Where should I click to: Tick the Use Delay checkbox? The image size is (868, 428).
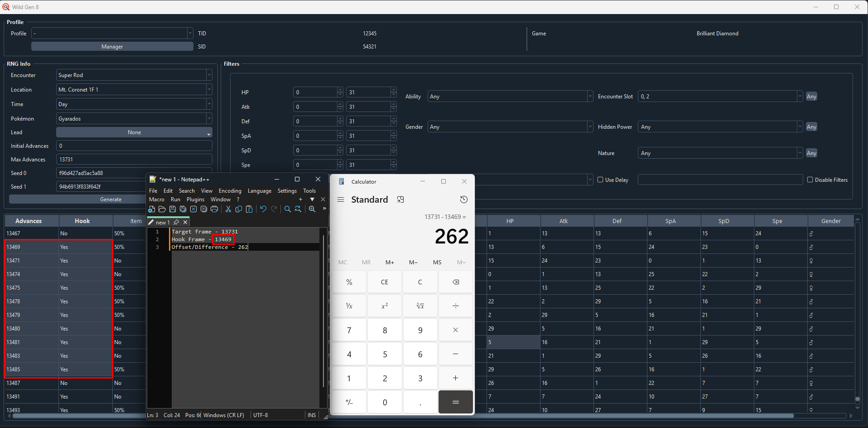point(600,180)
